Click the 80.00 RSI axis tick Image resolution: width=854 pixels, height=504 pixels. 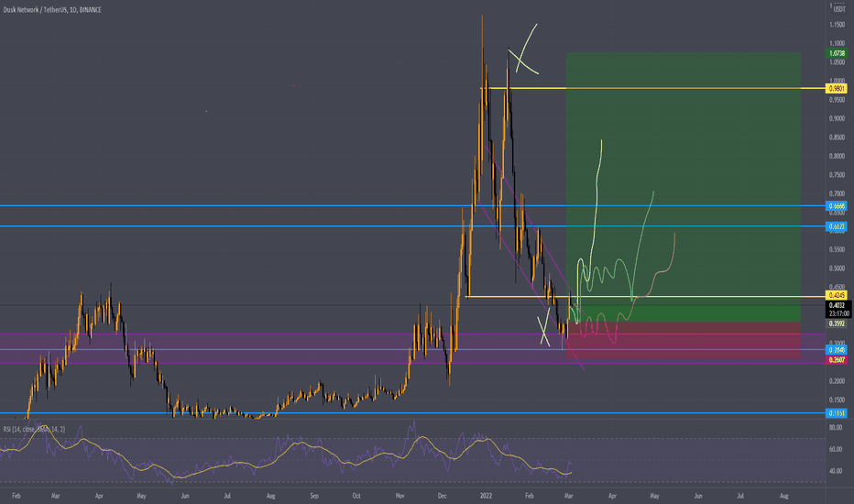coord(836,428)
